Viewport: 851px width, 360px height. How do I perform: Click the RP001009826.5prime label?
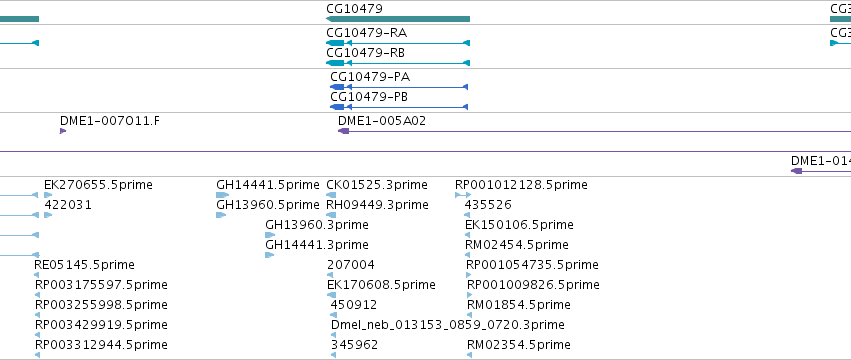click(x=534, y=285)
